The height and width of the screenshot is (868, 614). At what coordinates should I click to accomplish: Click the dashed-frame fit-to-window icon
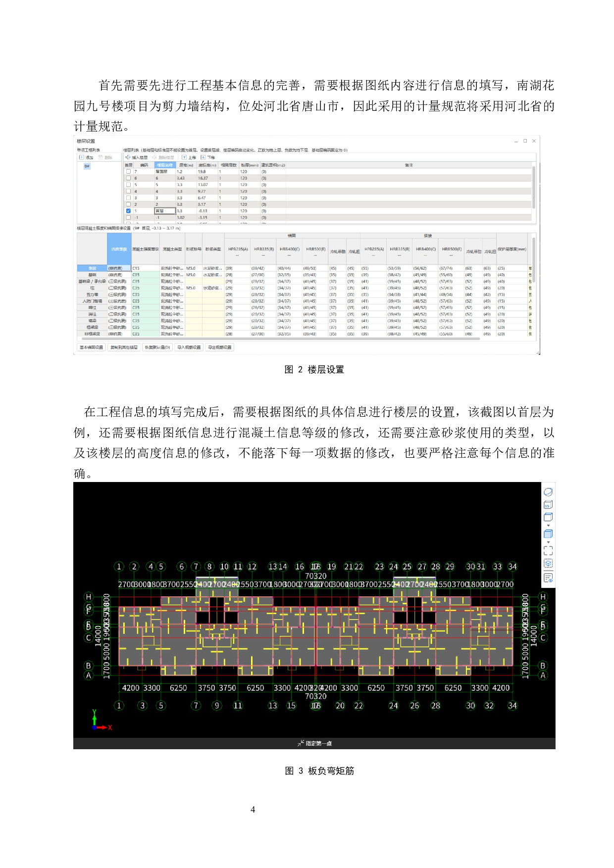pos(548,551)
